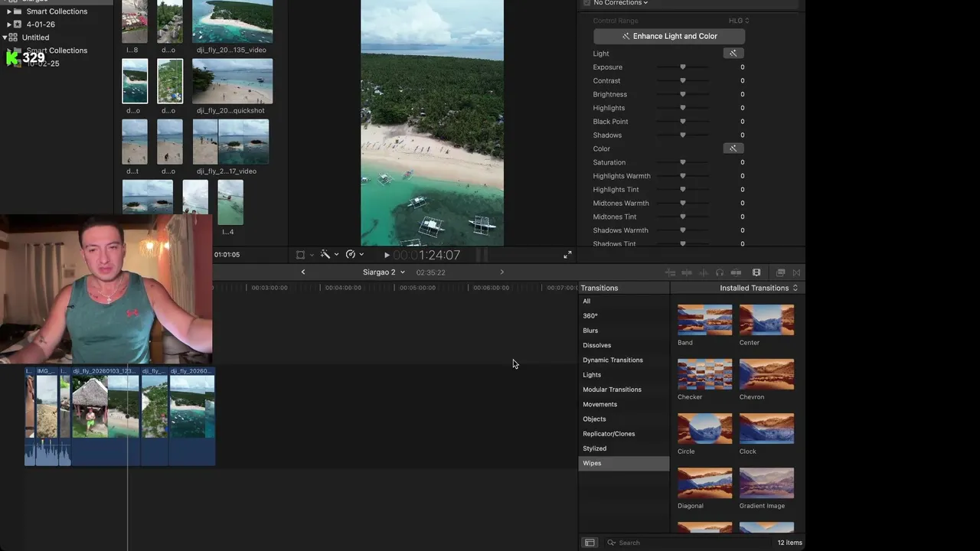Play the viewer clip with the play button
Screen dimensions: 980x551
387,255
